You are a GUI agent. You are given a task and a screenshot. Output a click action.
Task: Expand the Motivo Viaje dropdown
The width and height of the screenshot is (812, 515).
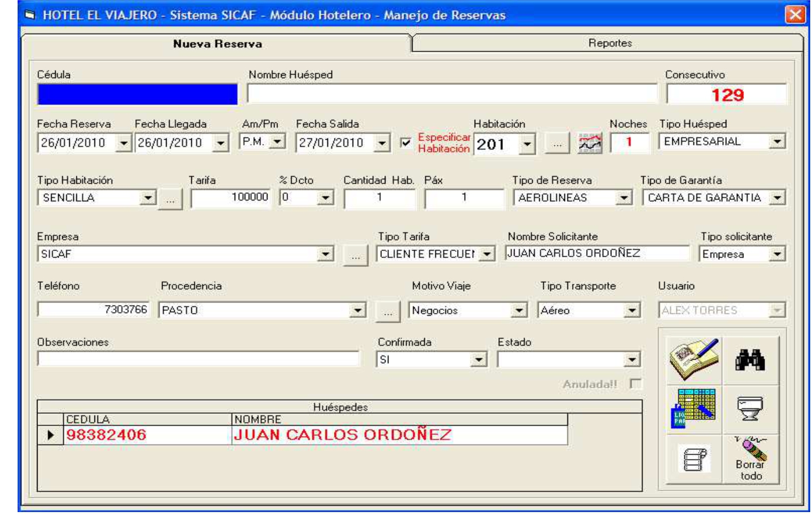coord(519,310)
